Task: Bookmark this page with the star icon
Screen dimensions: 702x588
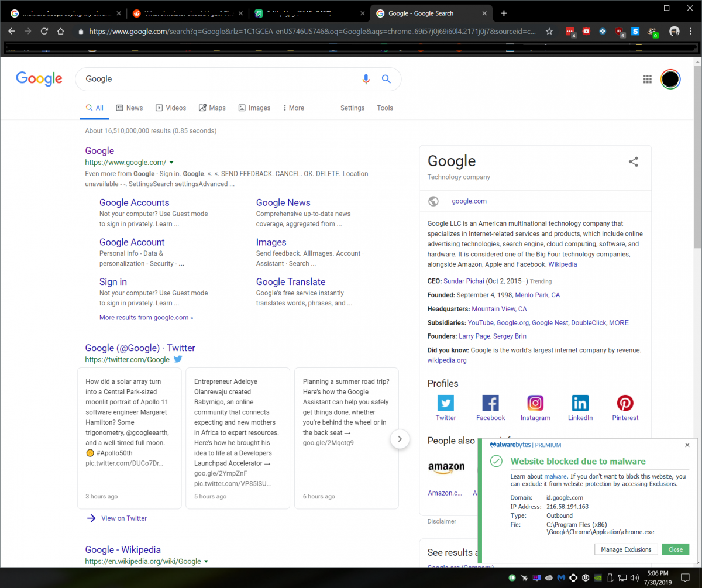Action: pos(549,31)
